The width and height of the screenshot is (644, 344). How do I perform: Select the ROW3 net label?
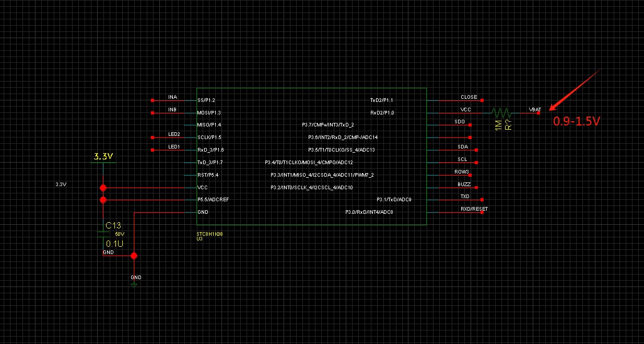pos(462,171)
